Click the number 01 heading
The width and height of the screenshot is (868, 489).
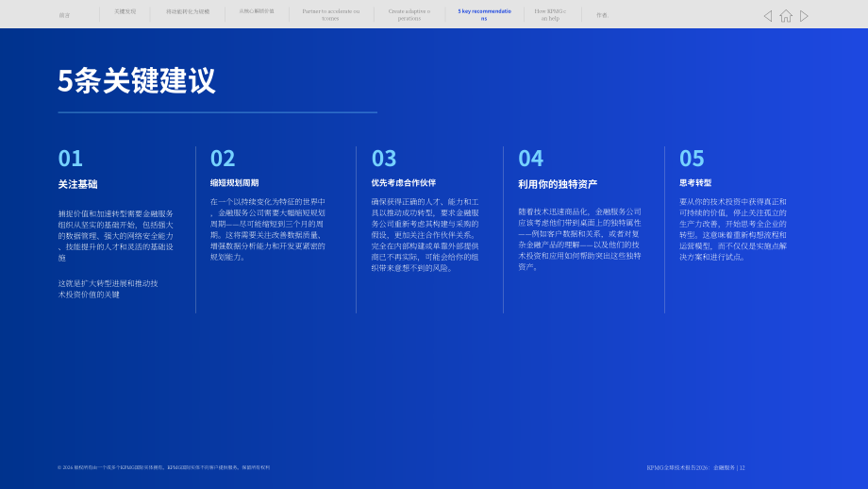pyautogui.click(x=71, y=159)
